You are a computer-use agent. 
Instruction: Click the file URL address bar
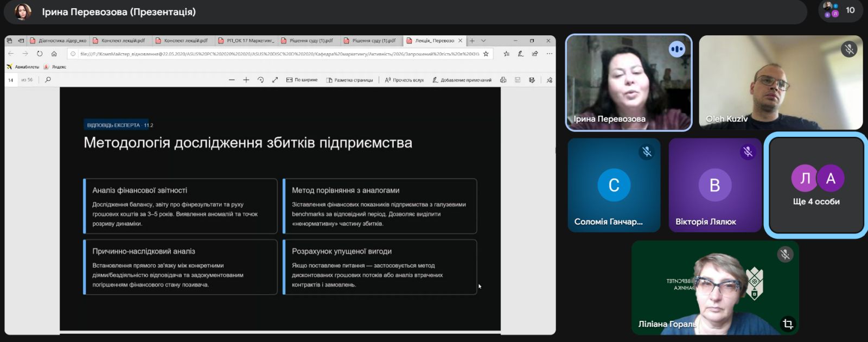[x=279, y=54]
